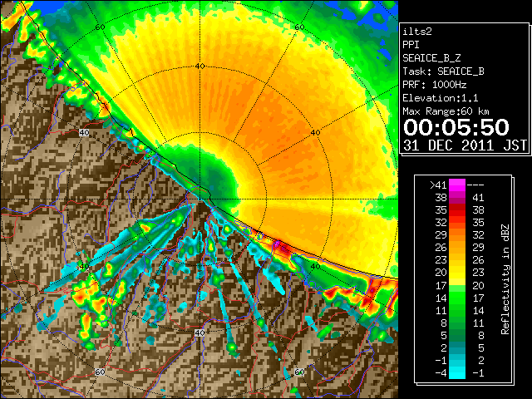Click the "31 DEC 2011 JST" date
Screen dimensions: 532x399
point(465,145)
